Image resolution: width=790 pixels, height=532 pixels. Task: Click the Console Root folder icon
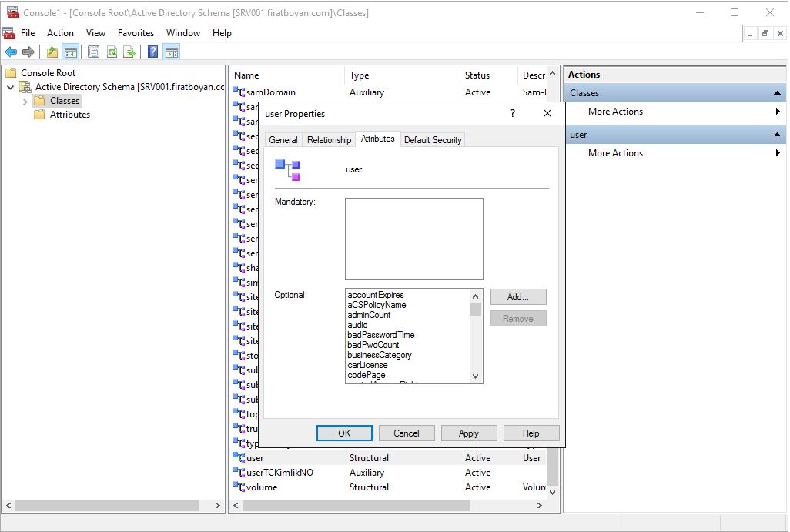click(11, 73)
